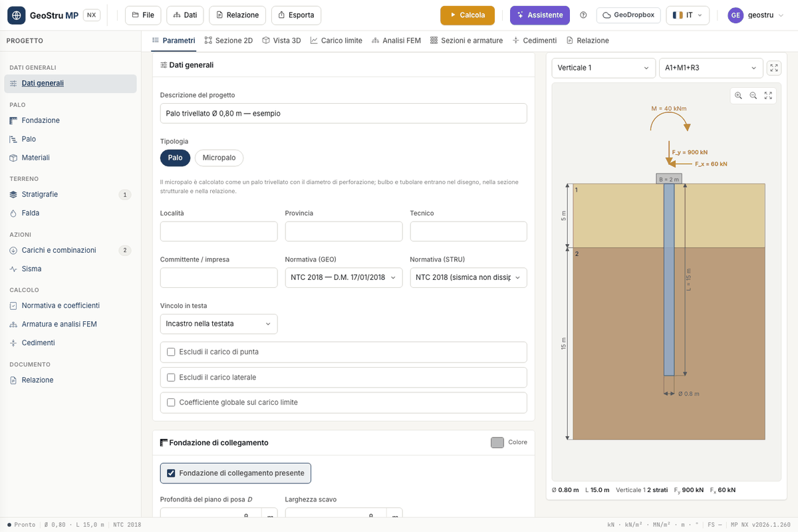Image resolution: width=798 pixels, height=532 pixels.
Task: Click the Esporta button
Action: (x=297, y=15)
